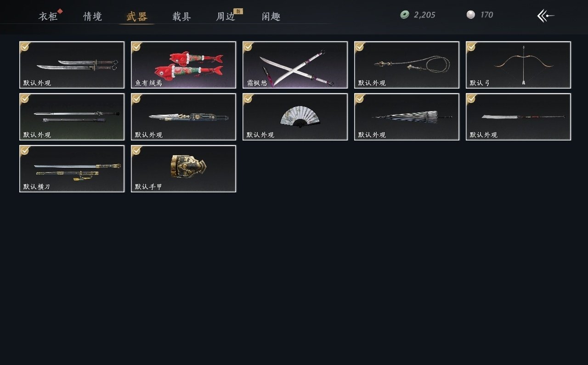Toggle the checkmark on 默认手甲 card
Screen dimensions: 588x365
tap(136, 151)
